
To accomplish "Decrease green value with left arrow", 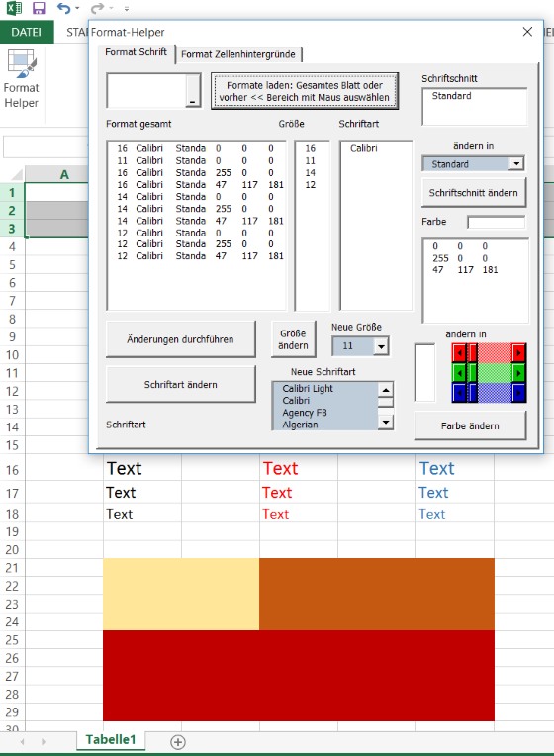I will coord(459,373).
